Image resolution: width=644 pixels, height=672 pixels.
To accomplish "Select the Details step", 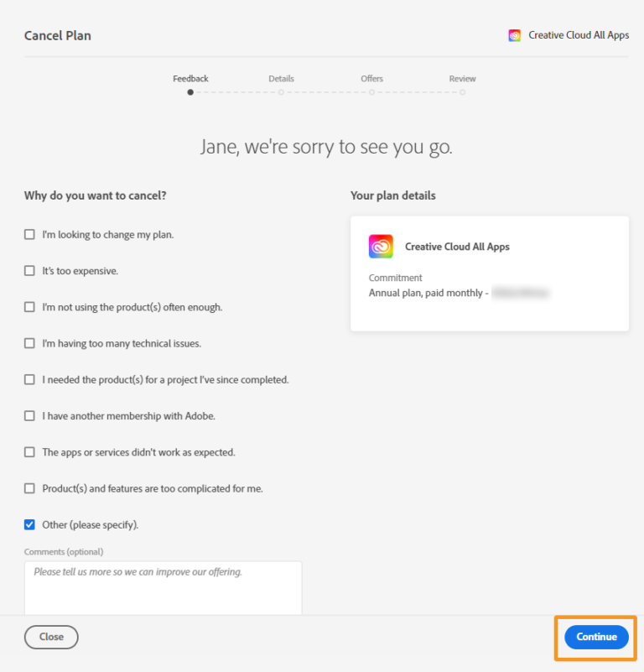I will pos(281,78).
